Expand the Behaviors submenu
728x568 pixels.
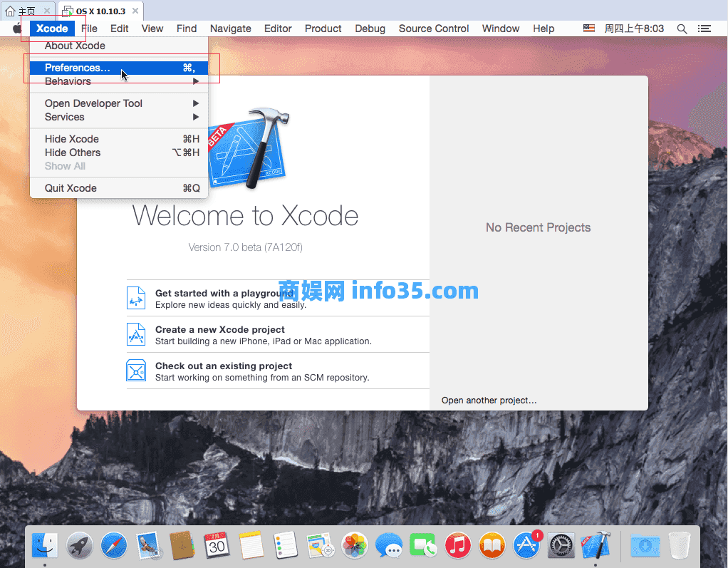point(119,81)
